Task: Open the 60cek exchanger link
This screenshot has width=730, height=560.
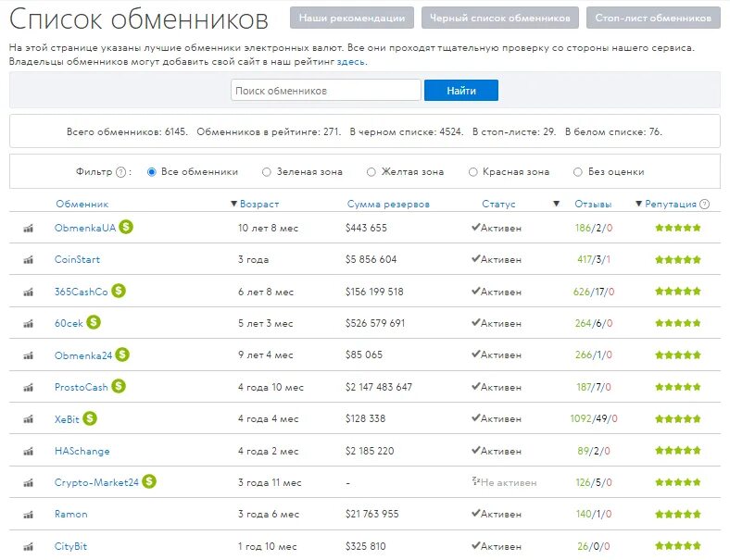Action: [69, 323]
